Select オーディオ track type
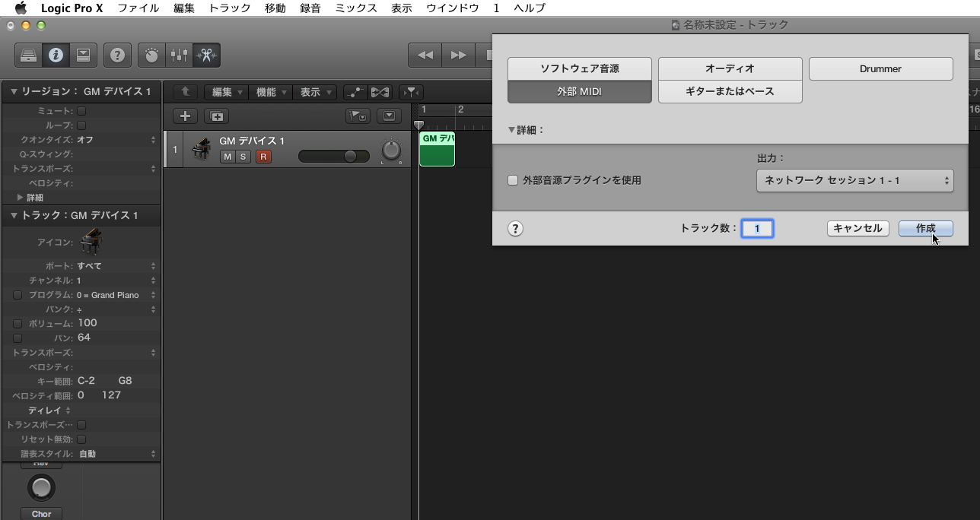 pos(730,68)
